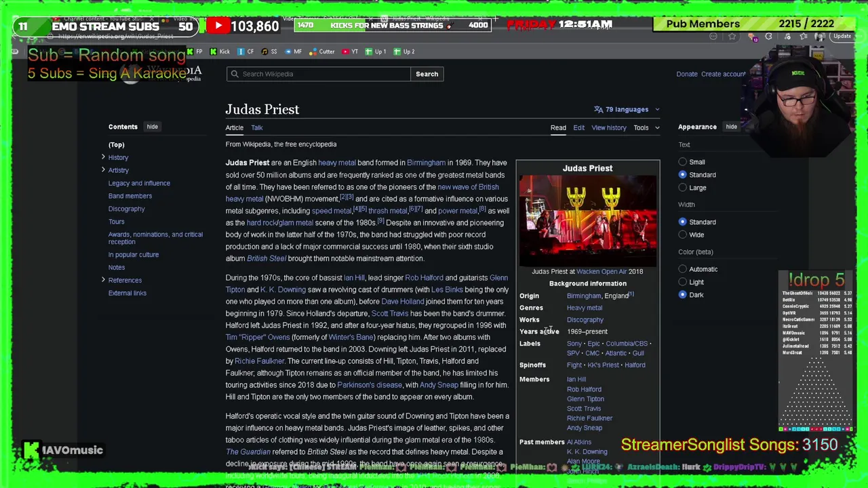Hide the Appearance panel
This screenshot has width=868, height=488.
pos(731,127)
